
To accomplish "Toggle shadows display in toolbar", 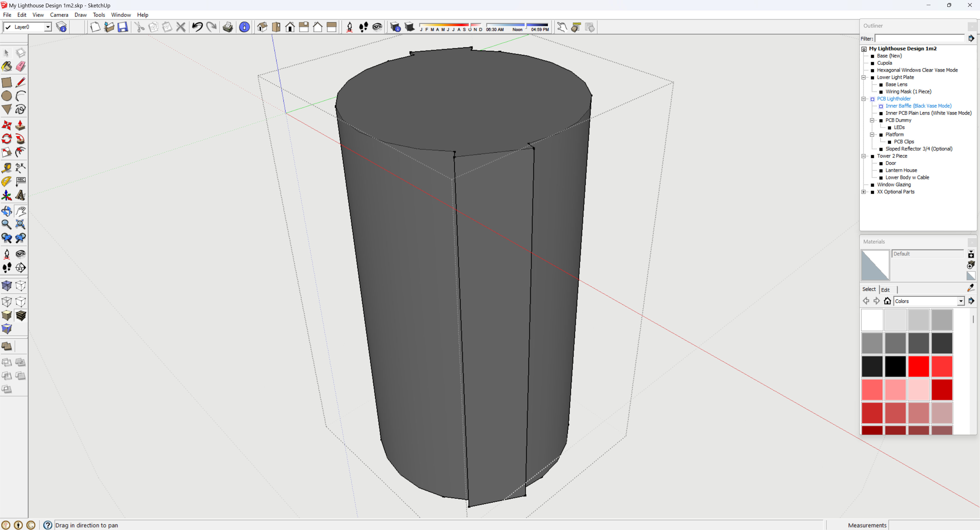I will pos(409,27).
